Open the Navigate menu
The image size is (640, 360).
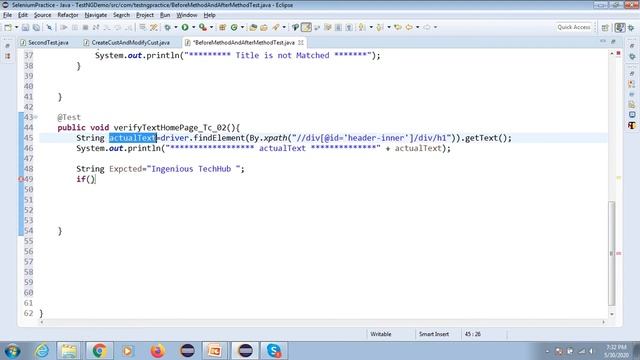(96, 15)
